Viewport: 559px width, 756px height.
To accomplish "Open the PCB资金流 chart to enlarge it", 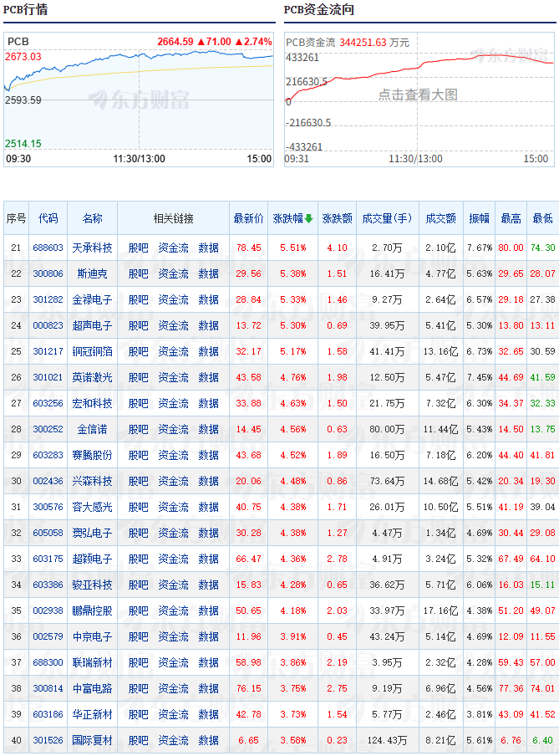I will (419, 100).
